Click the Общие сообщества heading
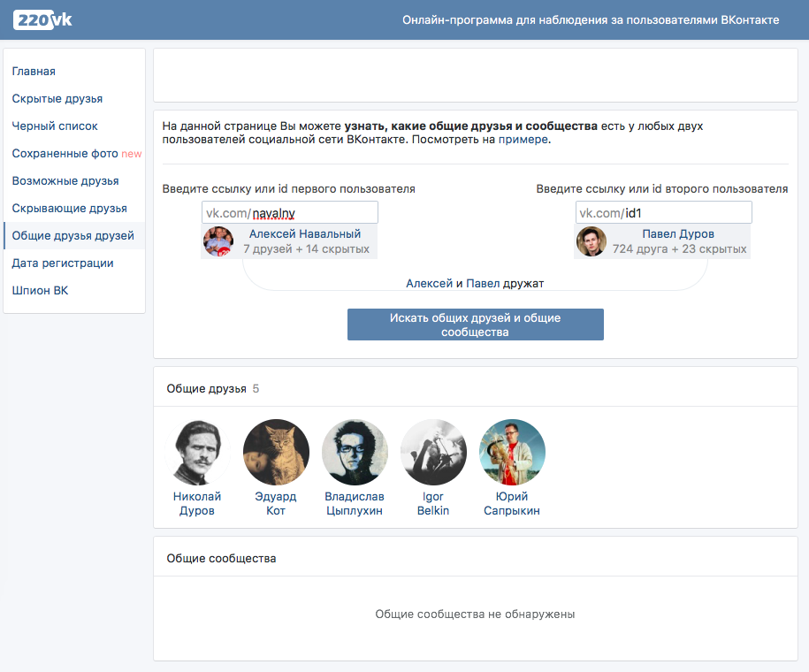809x672 pixels. pyautogui.click(x=221, y=559)
